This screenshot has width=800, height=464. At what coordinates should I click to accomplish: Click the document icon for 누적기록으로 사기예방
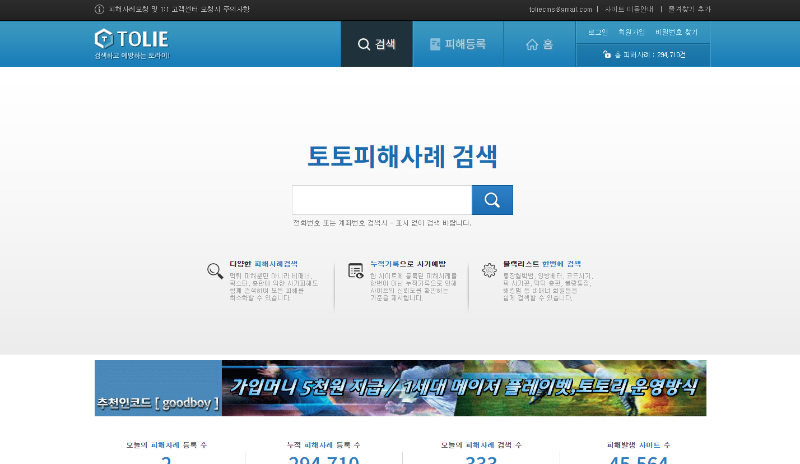(355, 270)
